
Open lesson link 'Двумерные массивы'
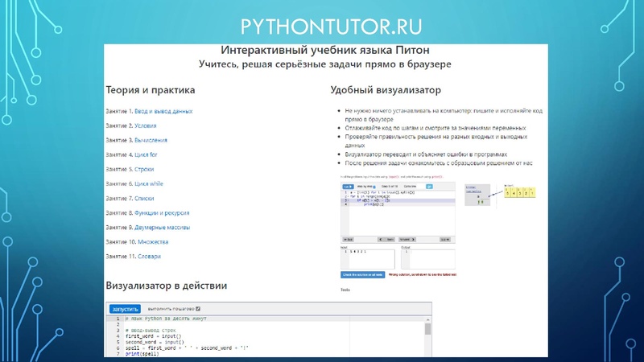(163, 228)
